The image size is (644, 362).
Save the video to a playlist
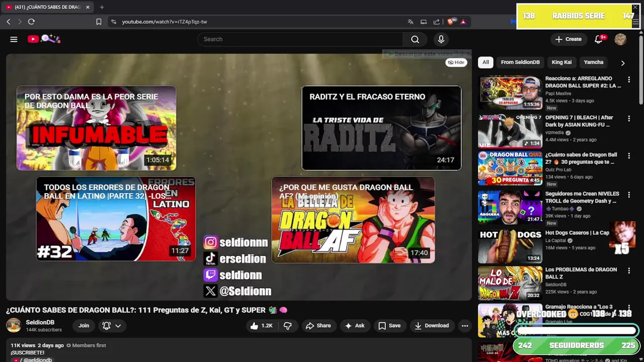pyautogui.click(x=389, y=326)
